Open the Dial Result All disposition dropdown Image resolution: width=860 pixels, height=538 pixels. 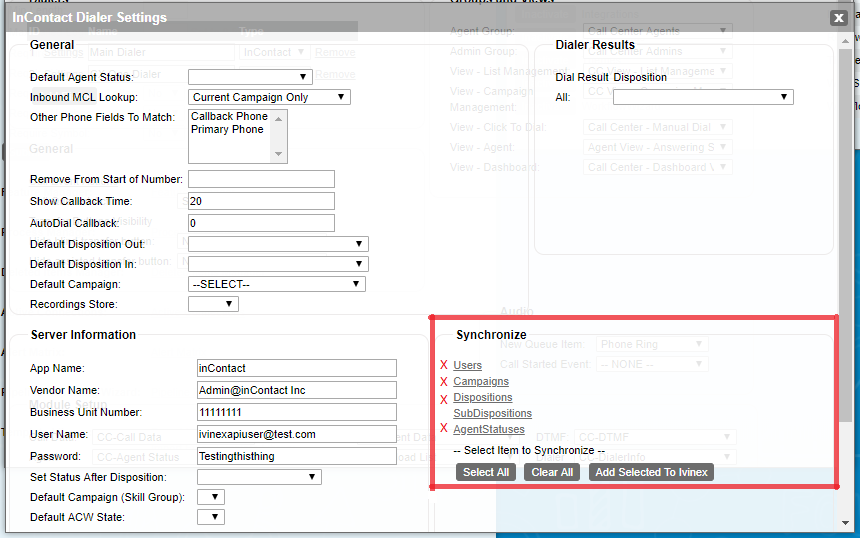[703, 97]
